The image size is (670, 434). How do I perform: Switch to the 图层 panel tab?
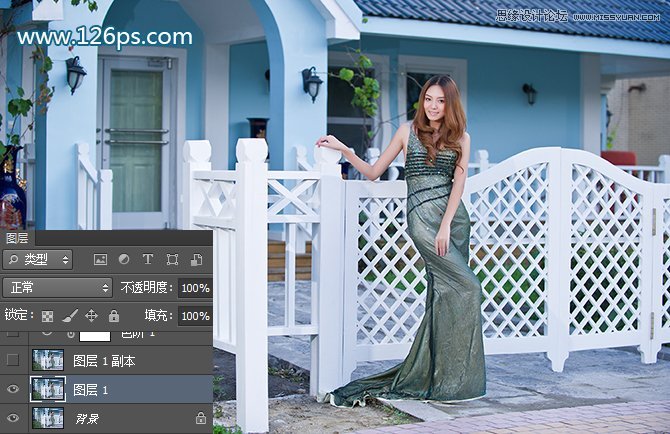(17, 238)
